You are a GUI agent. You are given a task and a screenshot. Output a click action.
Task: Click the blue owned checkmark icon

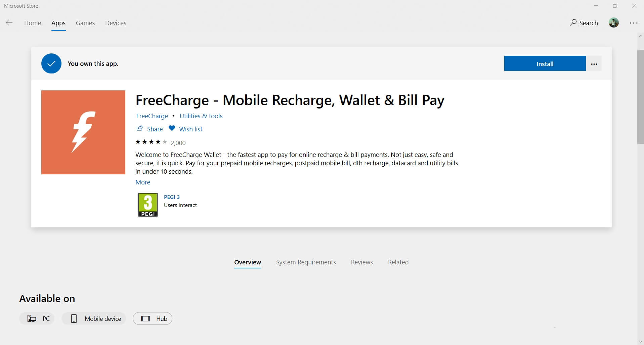click(x=51, y=63)
